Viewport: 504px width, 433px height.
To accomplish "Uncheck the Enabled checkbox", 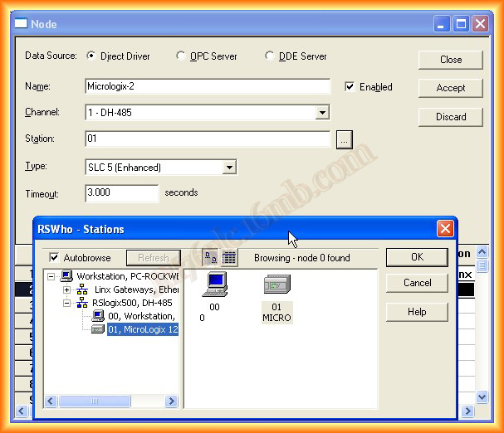I will pos(350,87).
